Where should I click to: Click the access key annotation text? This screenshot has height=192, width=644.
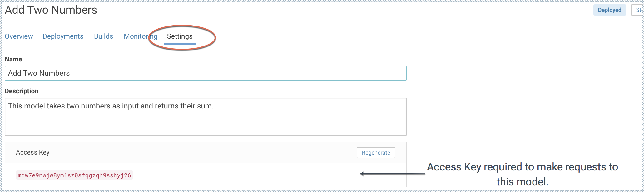point(522,174)
